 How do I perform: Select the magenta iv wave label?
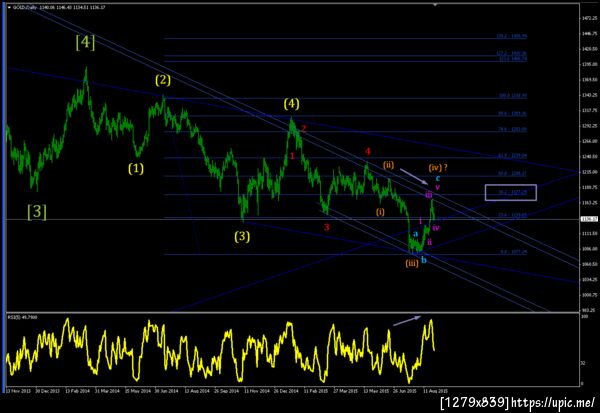[436, 228]
